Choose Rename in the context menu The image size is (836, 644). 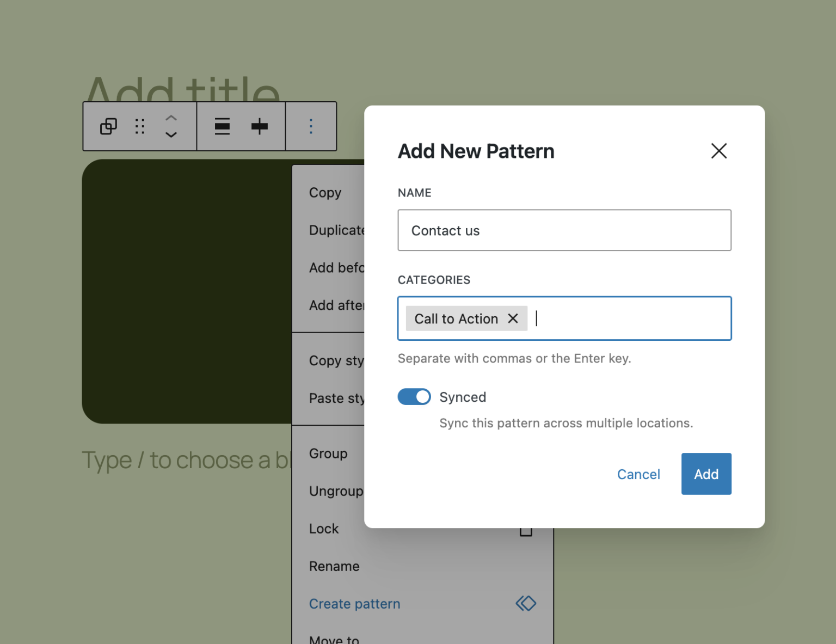pos(334,566)
